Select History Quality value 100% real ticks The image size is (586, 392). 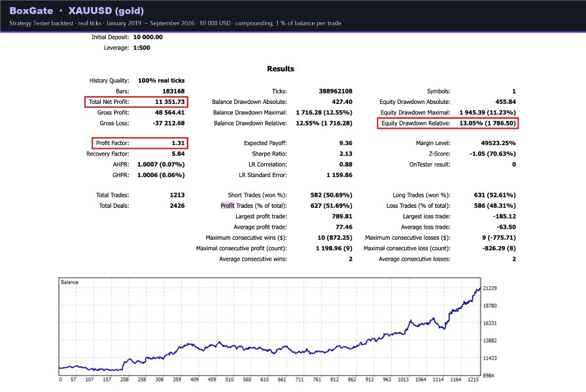[x=162, y=80]
